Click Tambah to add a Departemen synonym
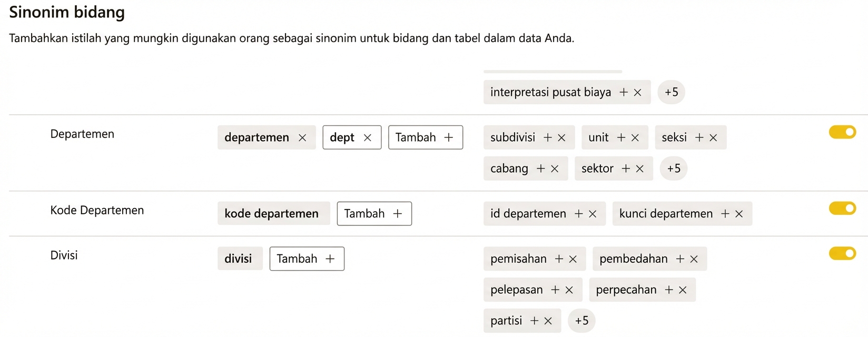The width and height of the screenshot is (868, 337). click(425, 137)
